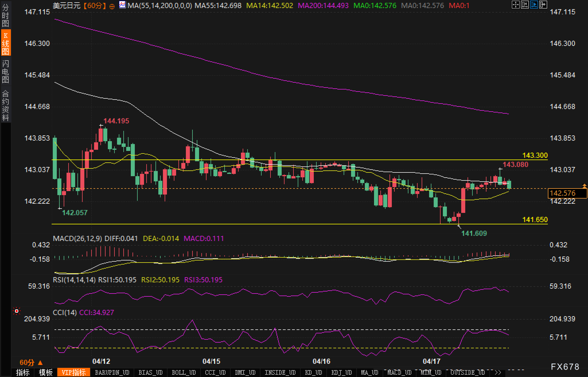Click the circled plus icon beside 60分 title
Screen dimensions: 588x377
pos(112,6)
